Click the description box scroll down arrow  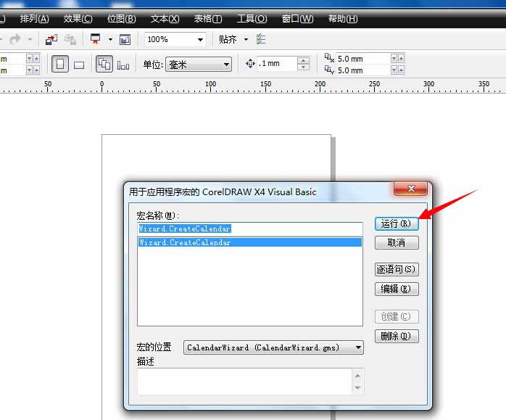tap(357, 387)
